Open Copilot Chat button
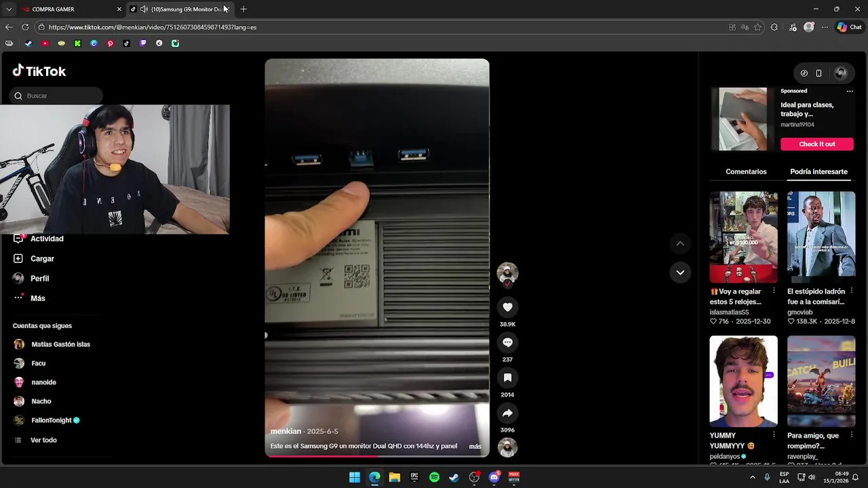 [849, 27]
